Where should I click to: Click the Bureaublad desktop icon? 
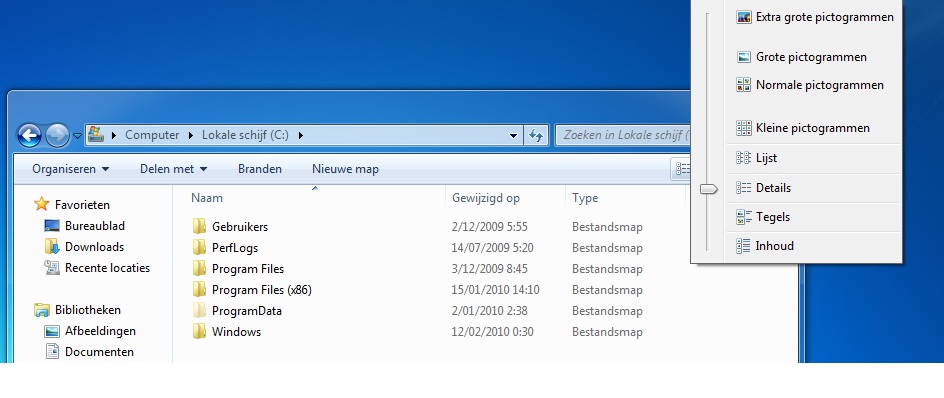(x=52, y=226)
